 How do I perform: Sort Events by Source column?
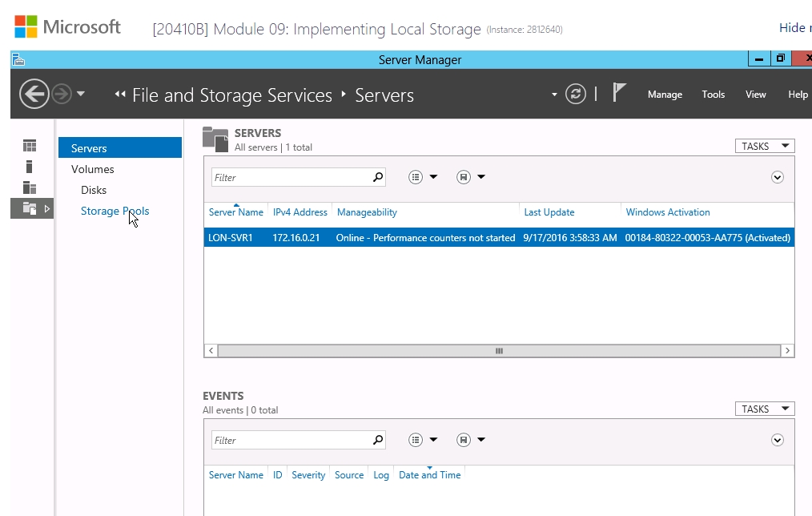(x=349, y=474)
